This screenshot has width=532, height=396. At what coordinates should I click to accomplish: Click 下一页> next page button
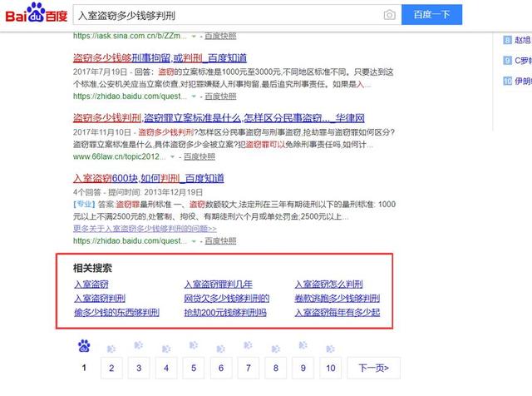(373, 369)
